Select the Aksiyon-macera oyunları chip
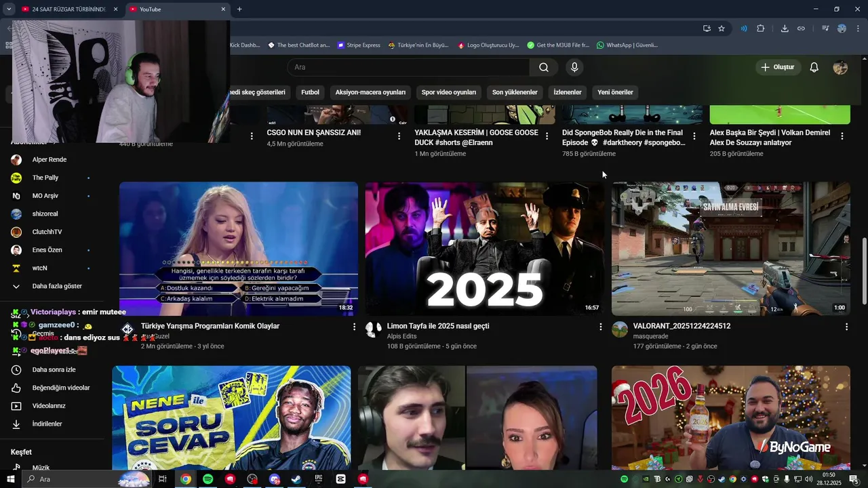 tap(370, 92)
